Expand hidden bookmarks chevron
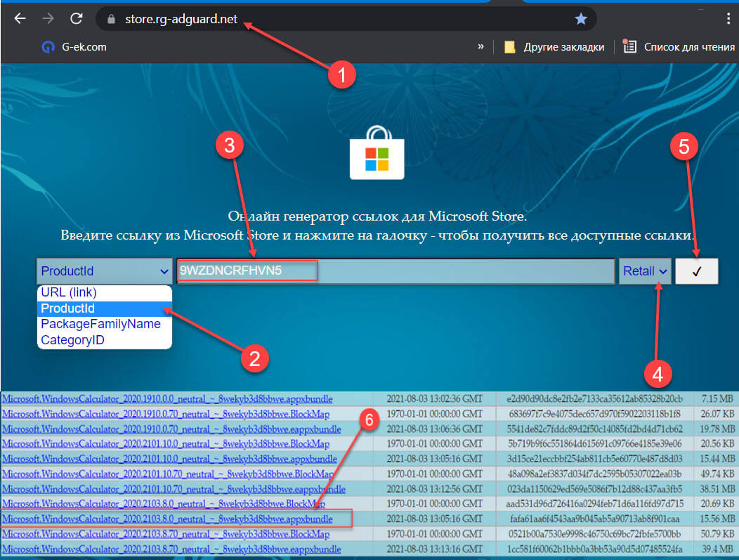The width and height of the screenshot is (739, 560). click(480, 47)
